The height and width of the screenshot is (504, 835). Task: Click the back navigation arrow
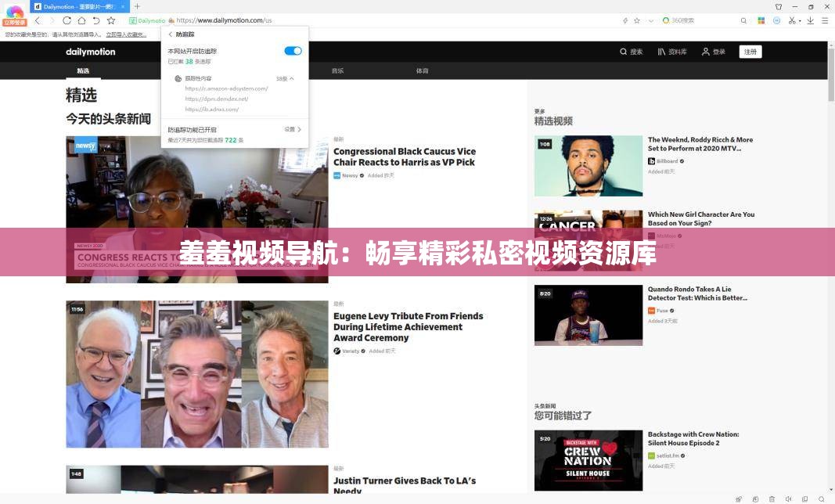(x=38, y=20)
